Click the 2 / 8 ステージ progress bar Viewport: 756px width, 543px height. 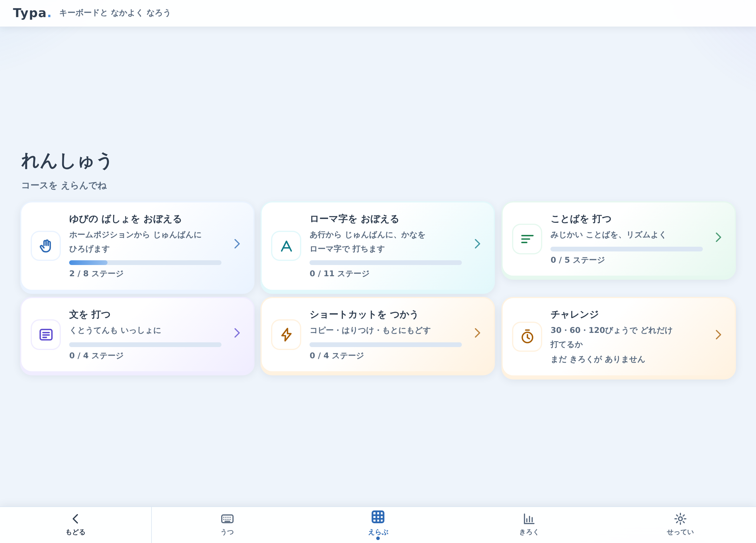(x=145, y=263)
